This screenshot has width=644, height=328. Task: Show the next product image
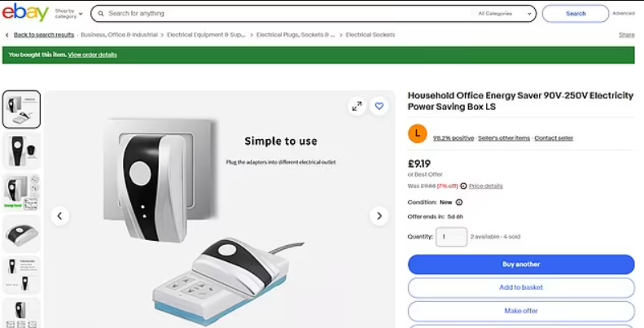point(379,216)
